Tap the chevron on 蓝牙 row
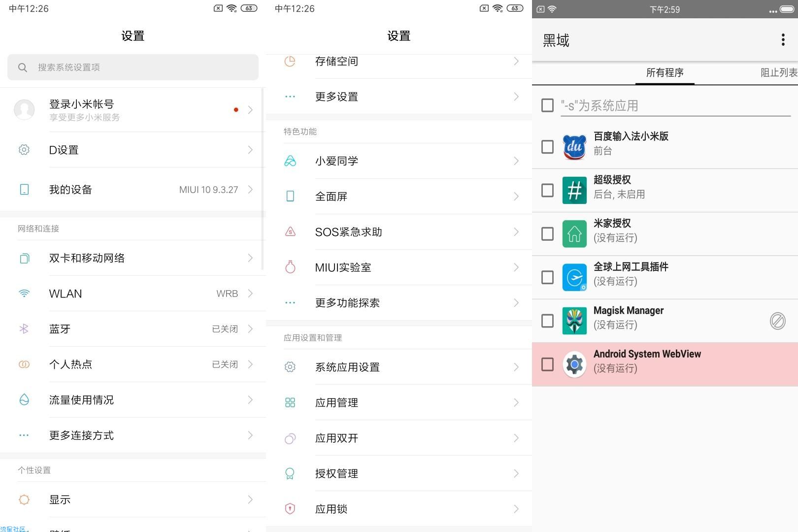798x532 pixels. tap(250, 329)
